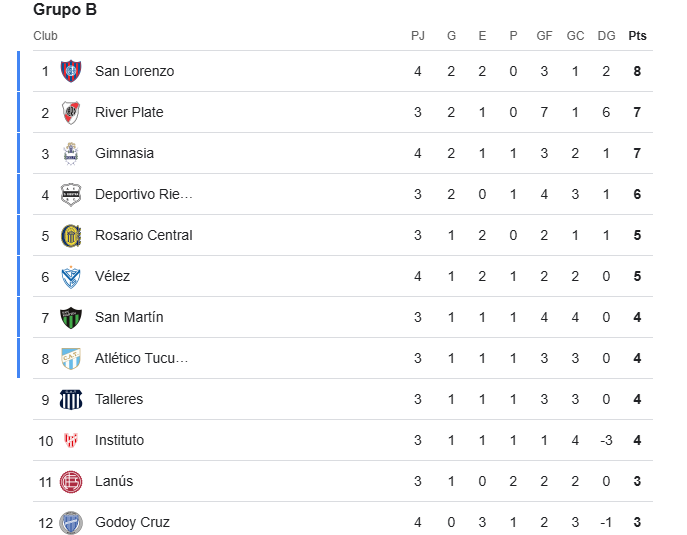Open the Godoy Cruz team name
The height and width of the screenshot is (535, 687).
pos(132,522)
